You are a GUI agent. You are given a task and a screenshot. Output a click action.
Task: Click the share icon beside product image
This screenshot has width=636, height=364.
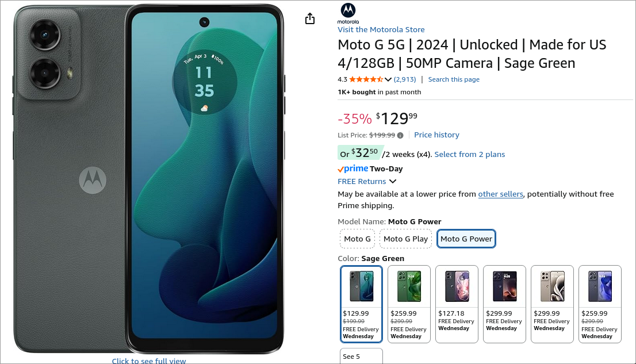(310, 18)
